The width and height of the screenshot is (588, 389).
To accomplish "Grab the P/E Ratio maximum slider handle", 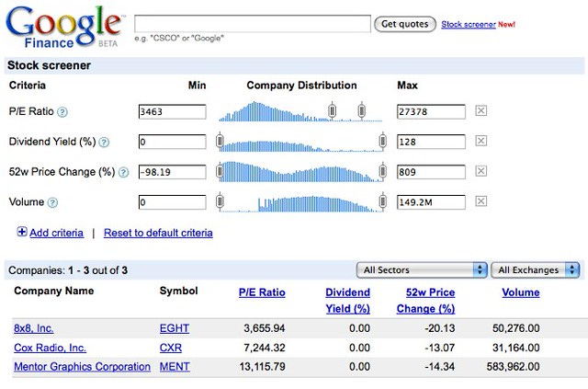I will click(x=361, y=110).
